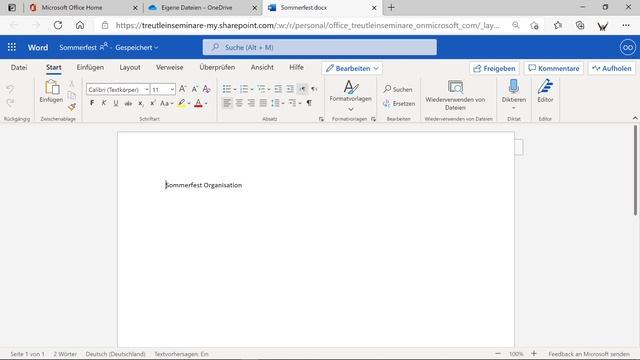Align text right
Screen dimensions: 640x360
point(251,103)
